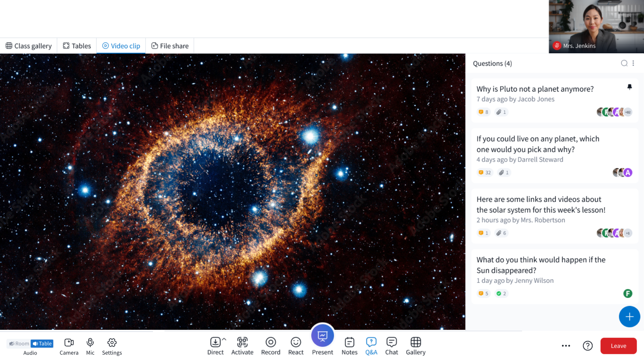Add a new question with plus button
Screen dimensions: 644x362
[x=629, y=317]
